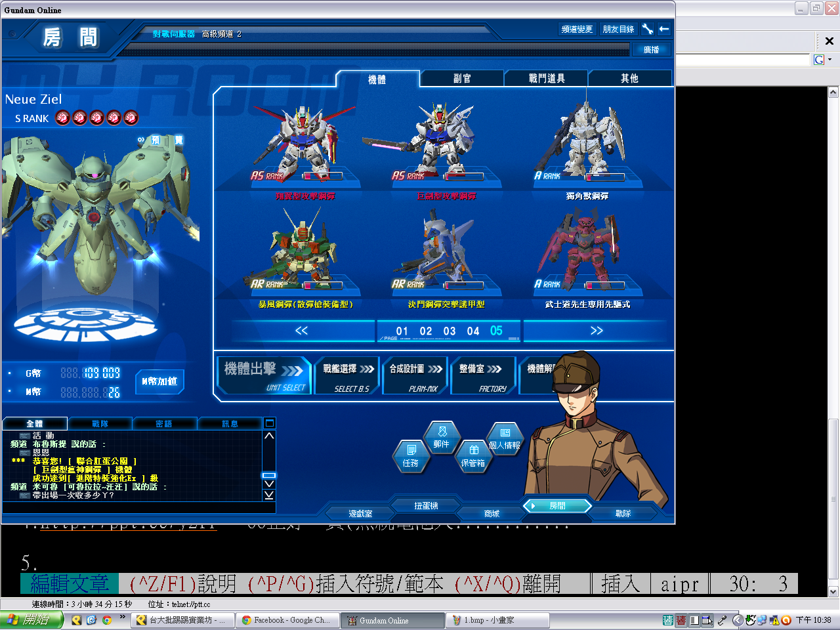Open the 個人情報 profile icon

505,438
